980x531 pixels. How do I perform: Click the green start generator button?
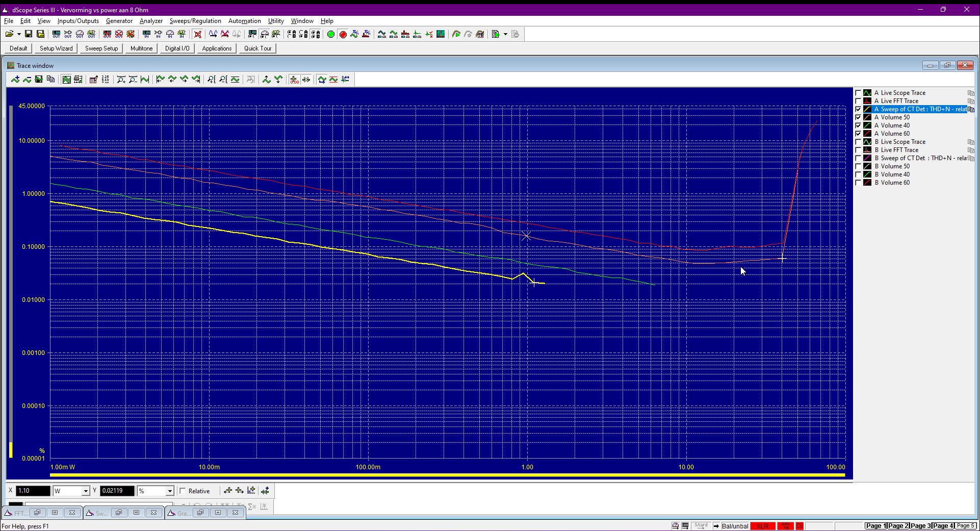coord(330,34)
